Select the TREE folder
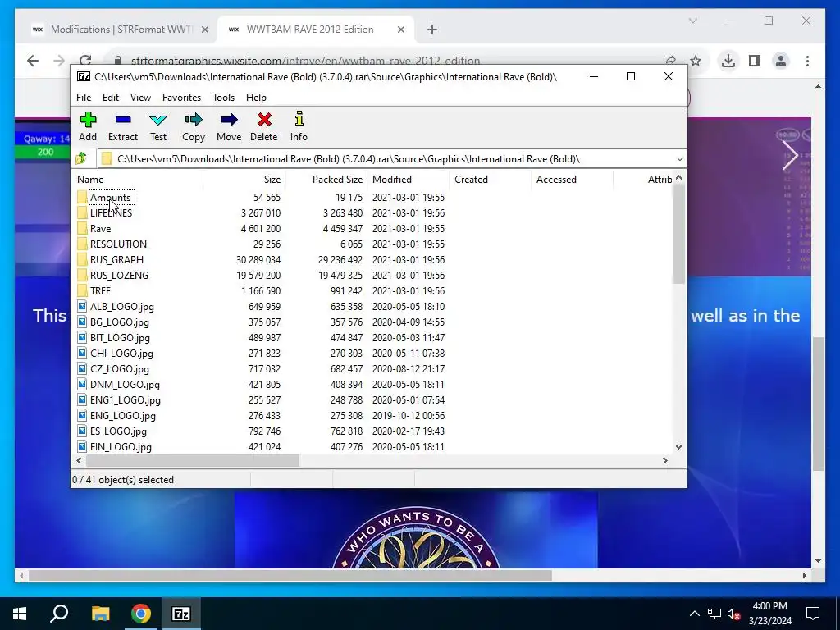840x630 pixels. tap(100, 290)
